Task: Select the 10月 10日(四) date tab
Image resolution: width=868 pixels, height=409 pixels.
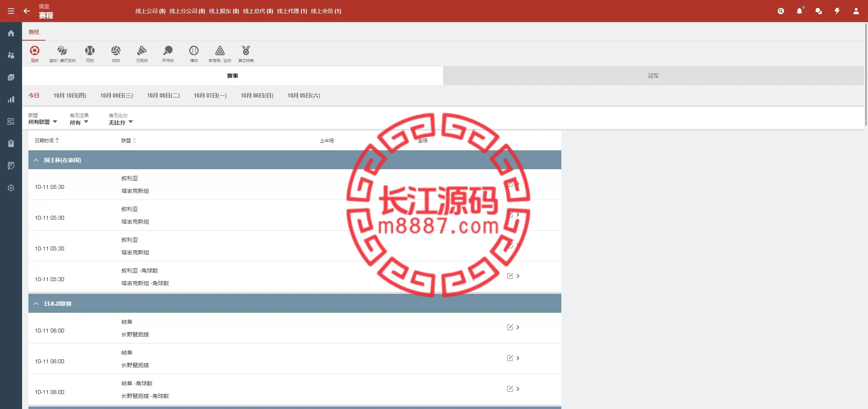Action: coord(70,95)
